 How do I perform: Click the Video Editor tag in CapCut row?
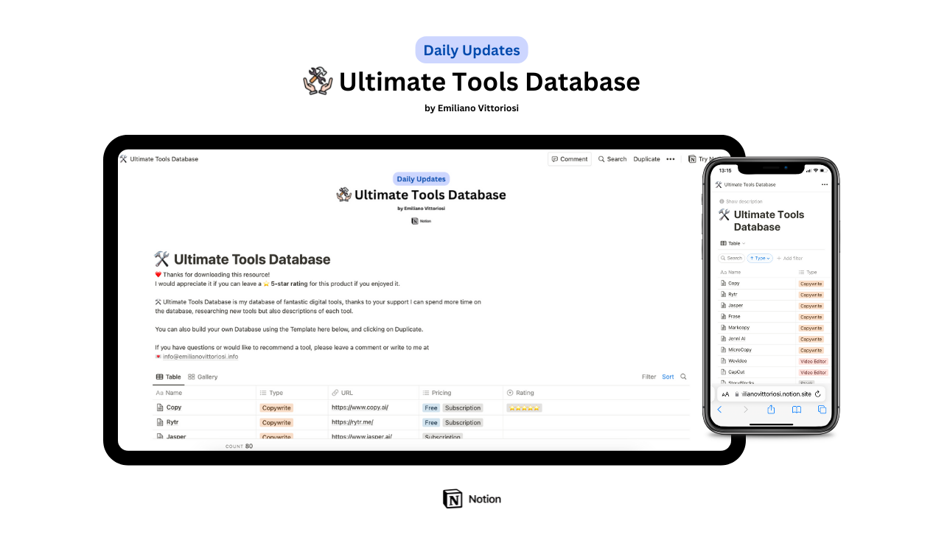(814, 372)
